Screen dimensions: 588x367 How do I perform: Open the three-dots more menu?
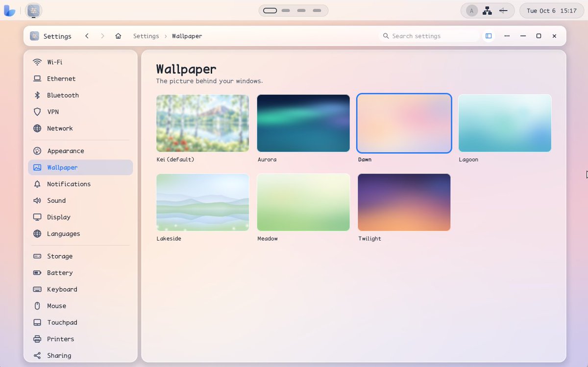507,36
